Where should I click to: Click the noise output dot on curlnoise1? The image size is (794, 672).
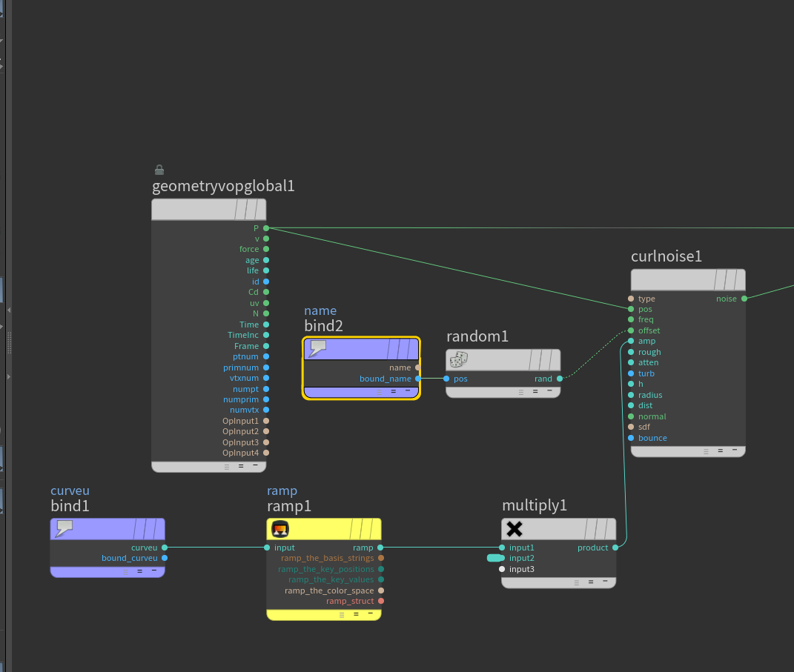[744, 299]
